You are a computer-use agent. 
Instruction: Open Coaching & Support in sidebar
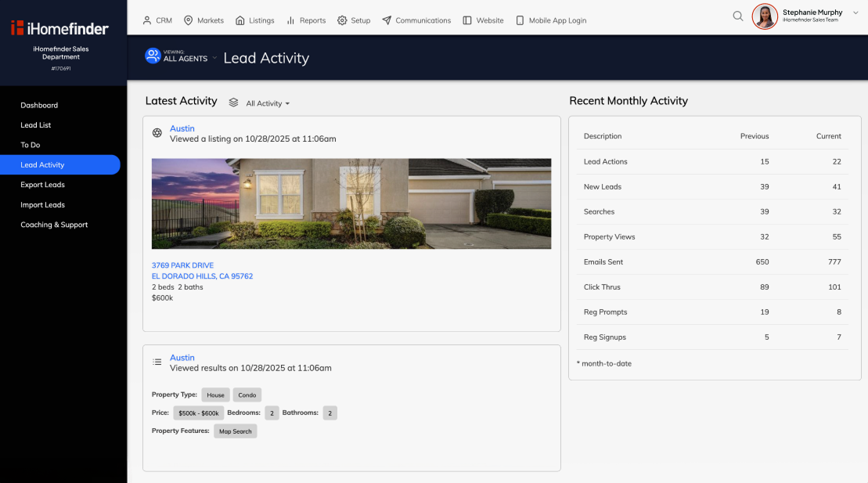54,225
